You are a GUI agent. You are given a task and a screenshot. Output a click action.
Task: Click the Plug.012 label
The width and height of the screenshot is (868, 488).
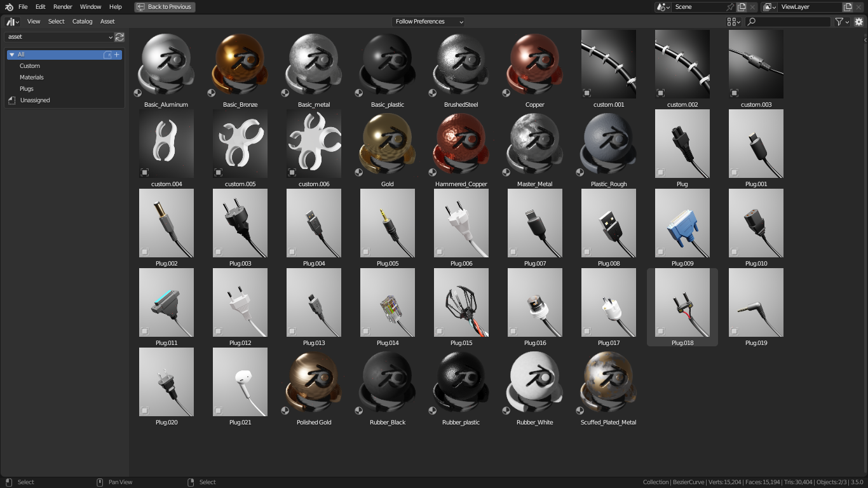[x=240, y=343]
